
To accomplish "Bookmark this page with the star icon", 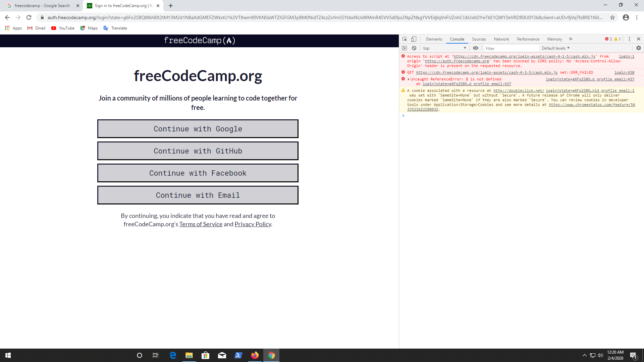I will pyautogui.click(x=612, y=17).
